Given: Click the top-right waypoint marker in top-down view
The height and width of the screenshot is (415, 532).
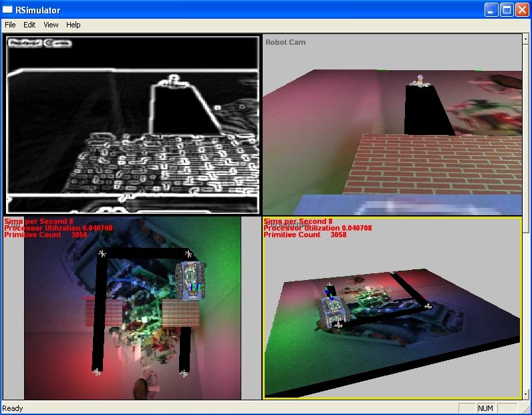Looking at the screenshot, I should [188, 253].
